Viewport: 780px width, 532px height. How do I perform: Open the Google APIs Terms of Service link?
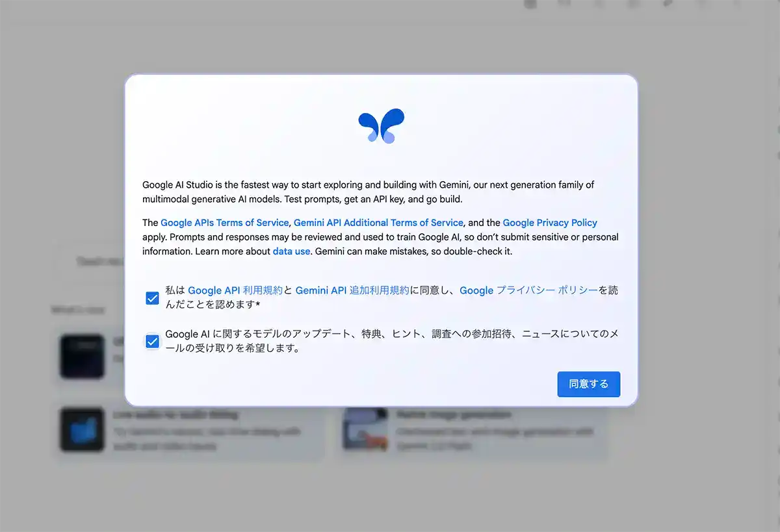point(224,223)
